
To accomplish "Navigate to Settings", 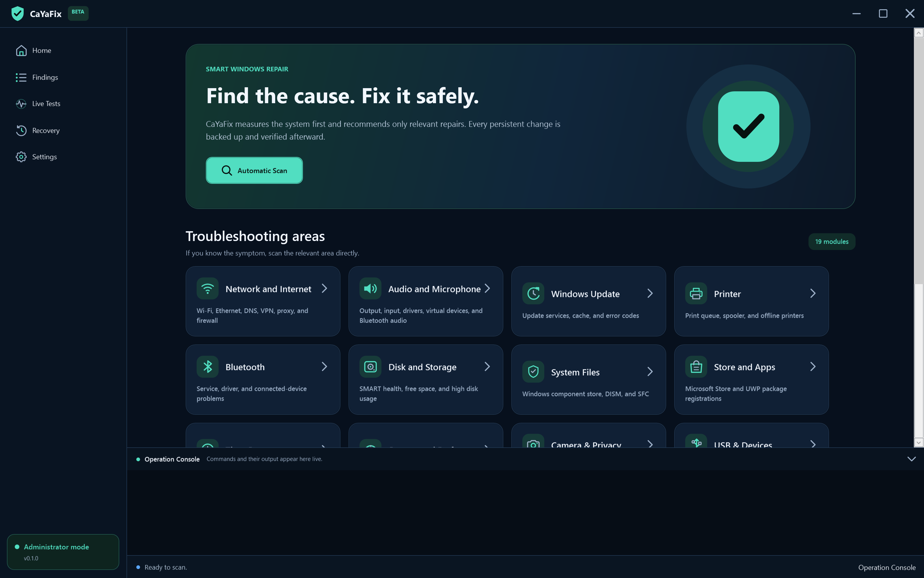I will coord(64,157).
